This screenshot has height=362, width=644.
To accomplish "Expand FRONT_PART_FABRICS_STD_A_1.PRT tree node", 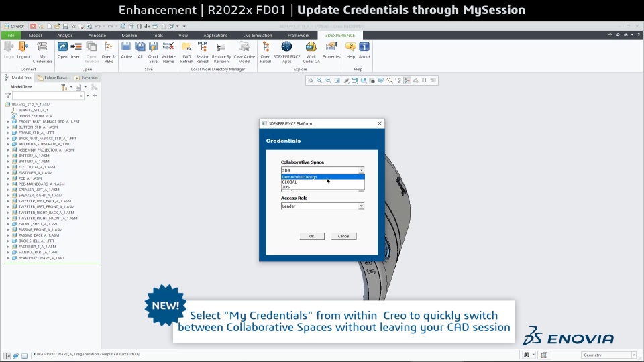I will pos(8,121).
